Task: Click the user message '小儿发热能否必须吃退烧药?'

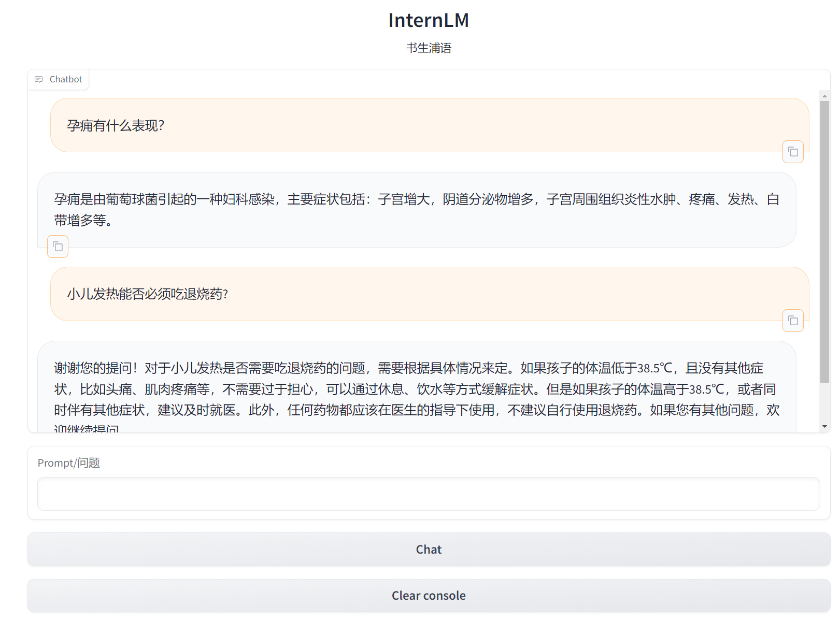Action: click(430, 294)
